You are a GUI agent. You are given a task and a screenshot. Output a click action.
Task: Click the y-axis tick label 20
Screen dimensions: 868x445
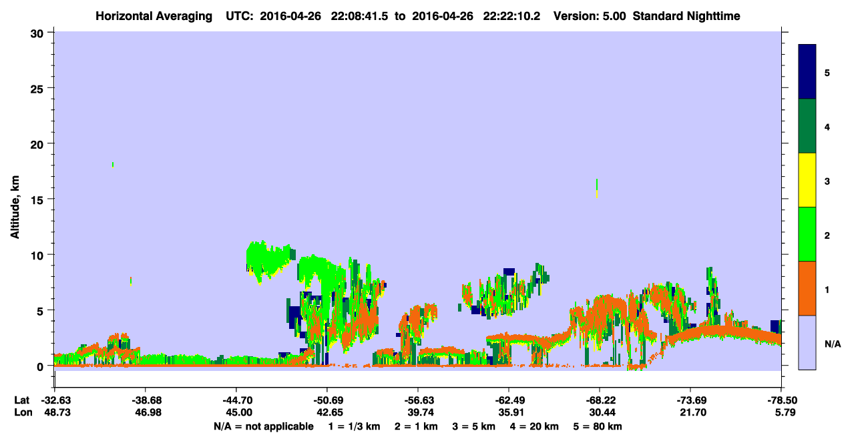click(39, 143)
